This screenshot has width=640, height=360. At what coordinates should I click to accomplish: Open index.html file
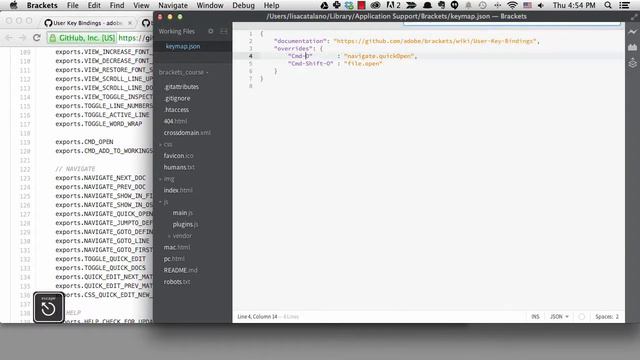[x=178, y=190]
